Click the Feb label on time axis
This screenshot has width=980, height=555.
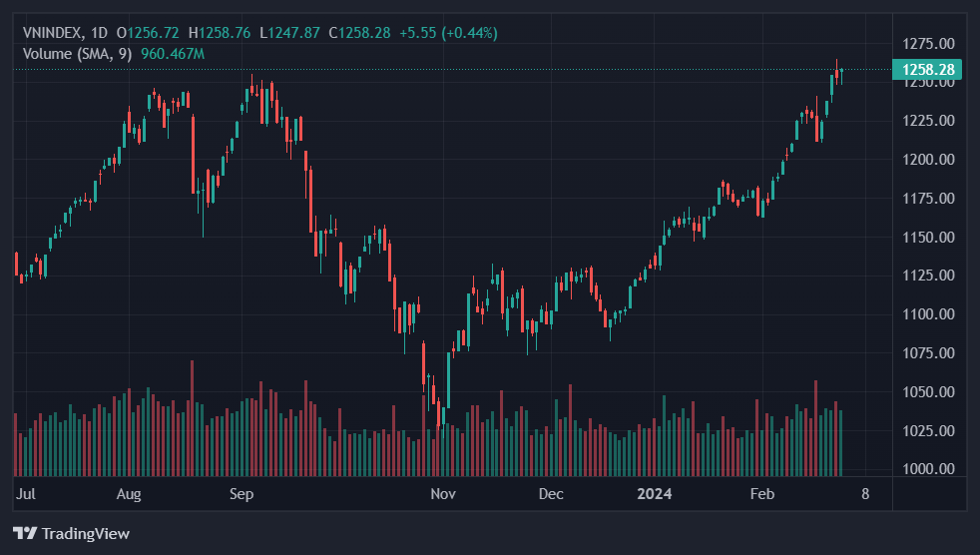coord(762,494)
